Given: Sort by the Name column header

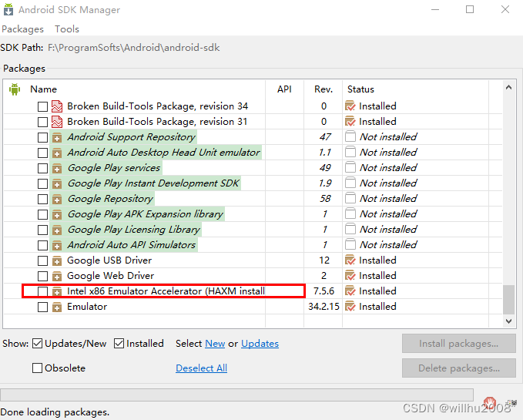Looking at the screenshot, I should tap(44, 89).
